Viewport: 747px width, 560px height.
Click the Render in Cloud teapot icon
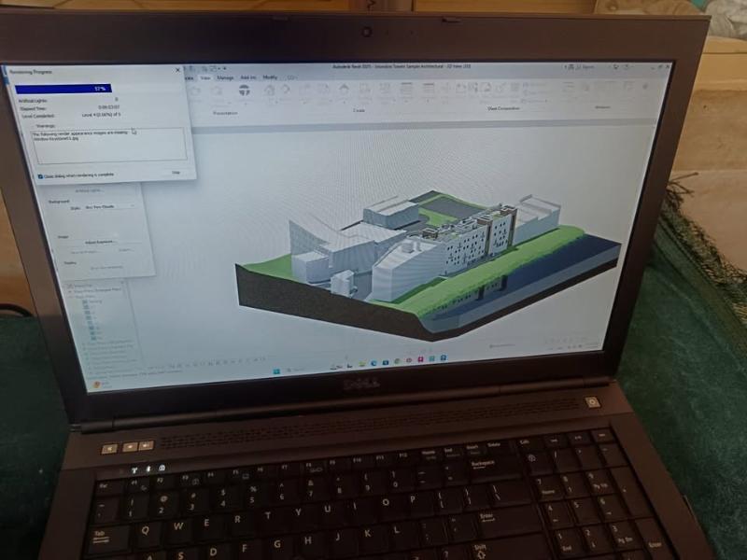point(245,91)
